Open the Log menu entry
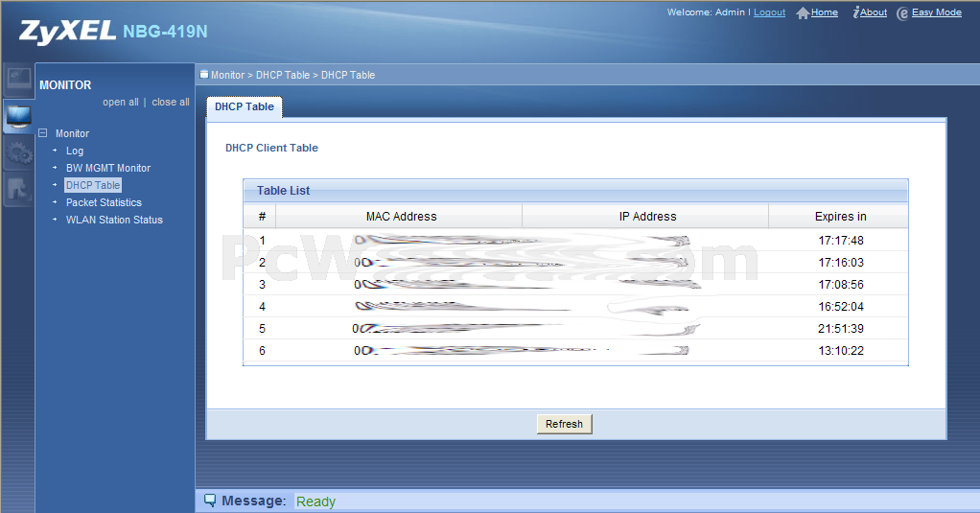The width and height of the screenshot is (980, 513). tap(75, 151)
